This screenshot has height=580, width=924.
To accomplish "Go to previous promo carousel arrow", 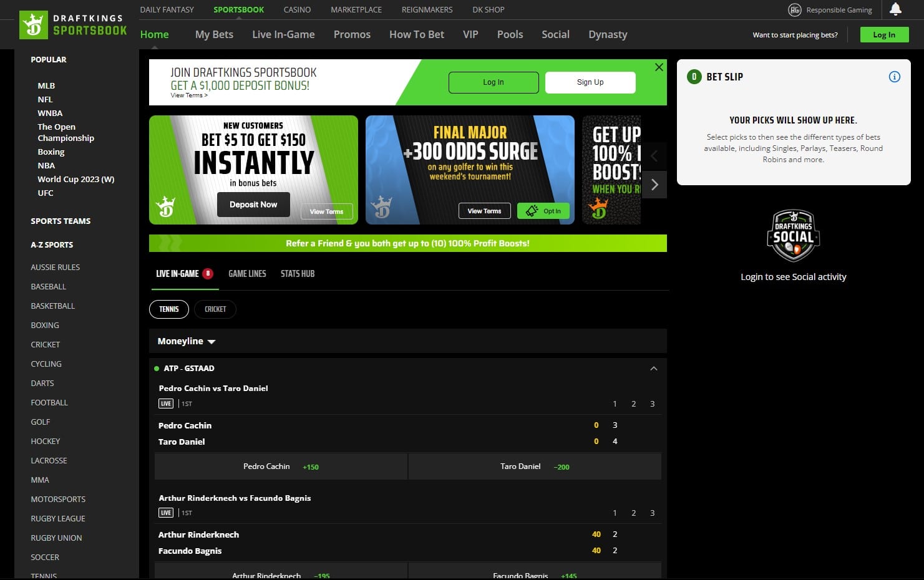I will coord(654,156).
